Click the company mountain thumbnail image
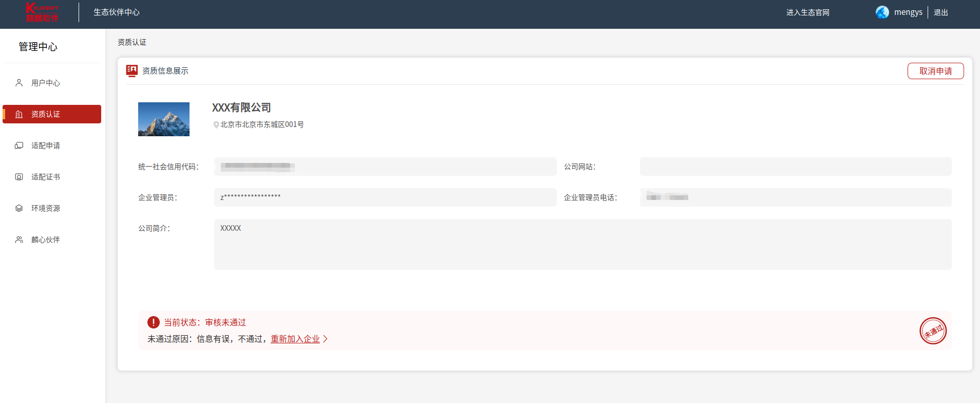The width and height of the screenshot is (980, 403). click(x=164, y=119)
